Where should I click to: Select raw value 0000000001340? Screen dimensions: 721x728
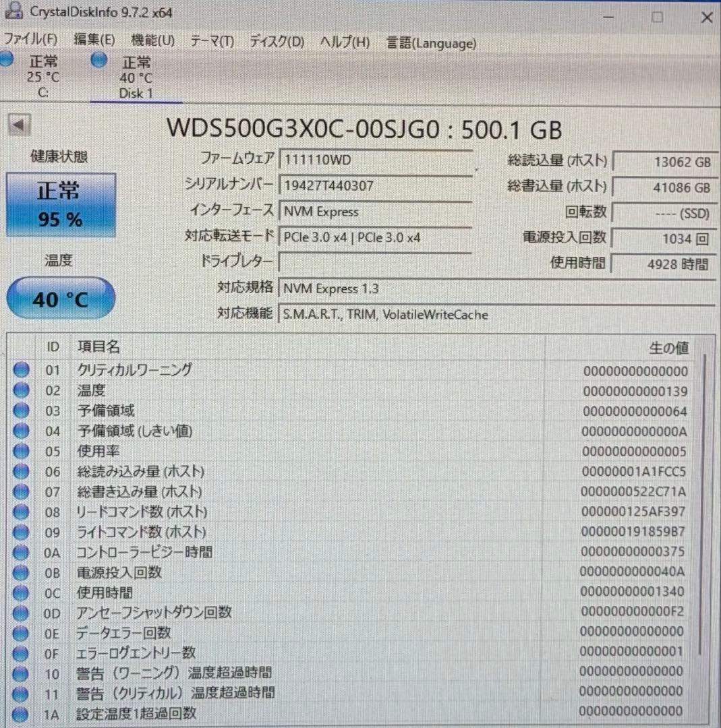[x=632, y=592]
